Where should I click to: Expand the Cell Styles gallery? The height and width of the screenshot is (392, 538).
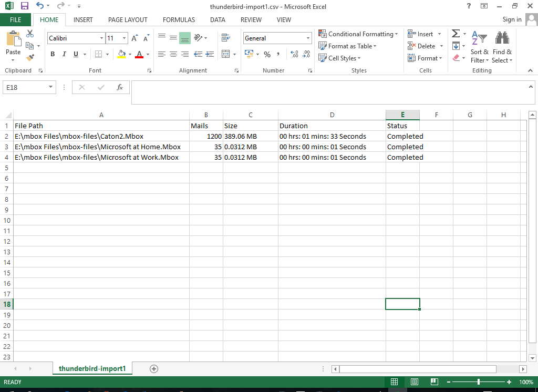click(340, 58)
